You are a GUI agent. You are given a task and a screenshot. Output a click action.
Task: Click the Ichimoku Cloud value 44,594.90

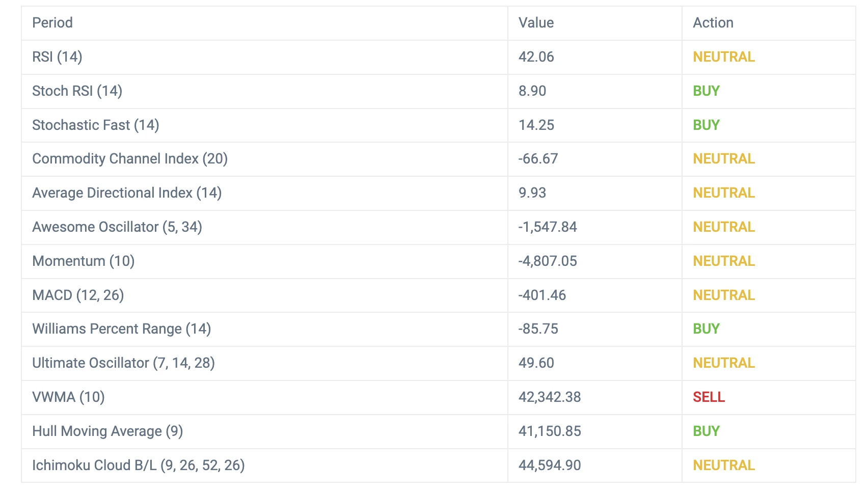pos(550,466)
